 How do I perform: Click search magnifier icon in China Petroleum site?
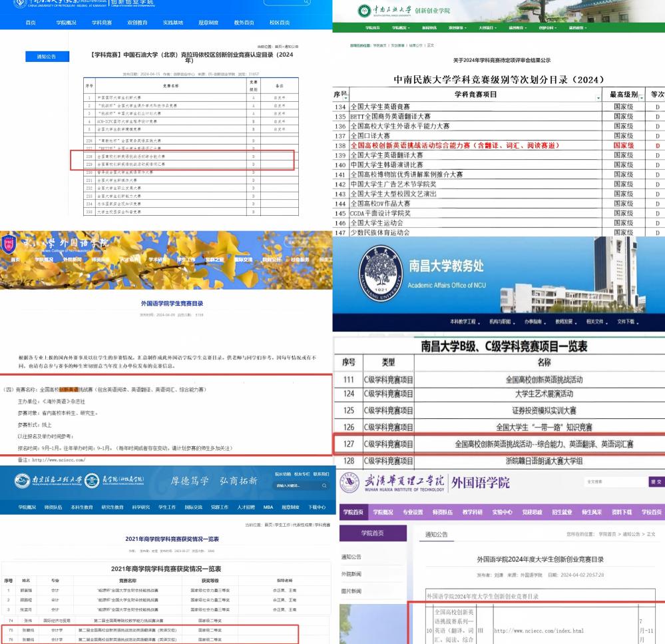306,2
